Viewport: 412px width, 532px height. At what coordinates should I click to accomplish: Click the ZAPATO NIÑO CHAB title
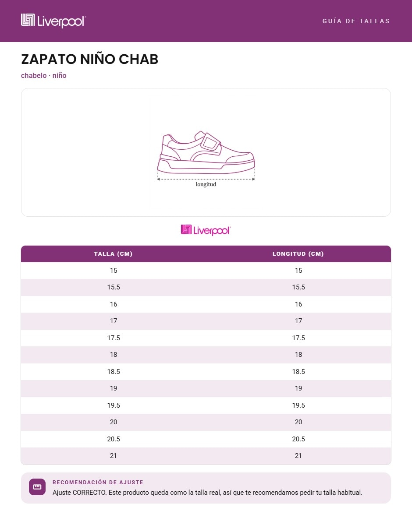click(90, 60)
